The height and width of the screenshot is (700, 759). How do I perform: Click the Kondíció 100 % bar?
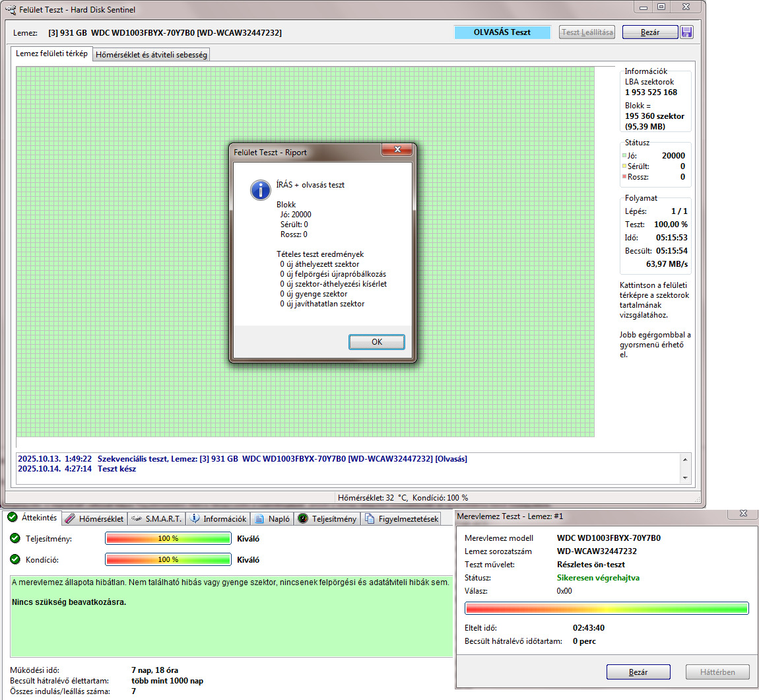click(168, 559)
